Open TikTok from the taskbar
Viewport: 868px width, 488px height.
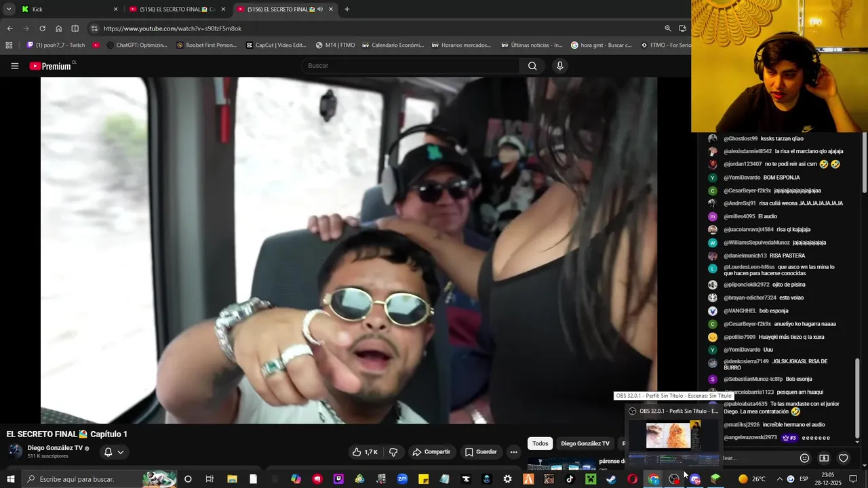tap(570, 479)
